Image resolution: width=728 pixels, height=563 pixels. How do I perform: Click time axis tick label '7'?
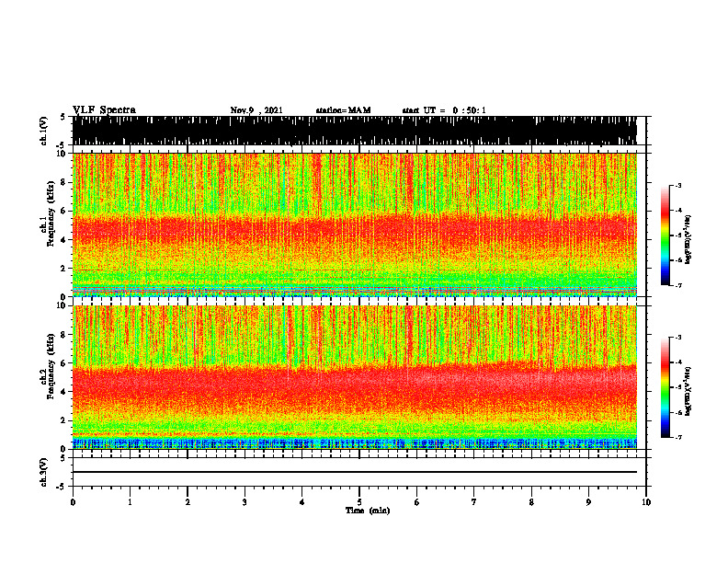pos(474,502)
